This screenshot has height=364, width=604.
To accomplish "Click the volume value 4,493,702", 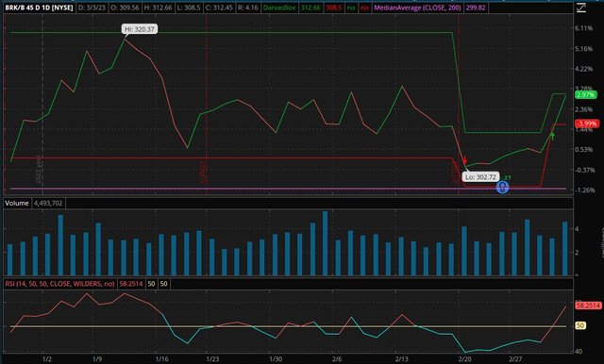I will [48, 203].
